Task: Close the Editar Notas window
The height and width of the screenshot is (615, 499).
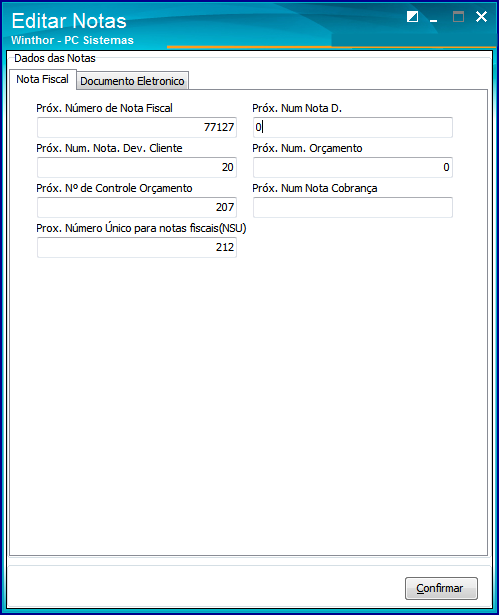Action: click(481, 17)
